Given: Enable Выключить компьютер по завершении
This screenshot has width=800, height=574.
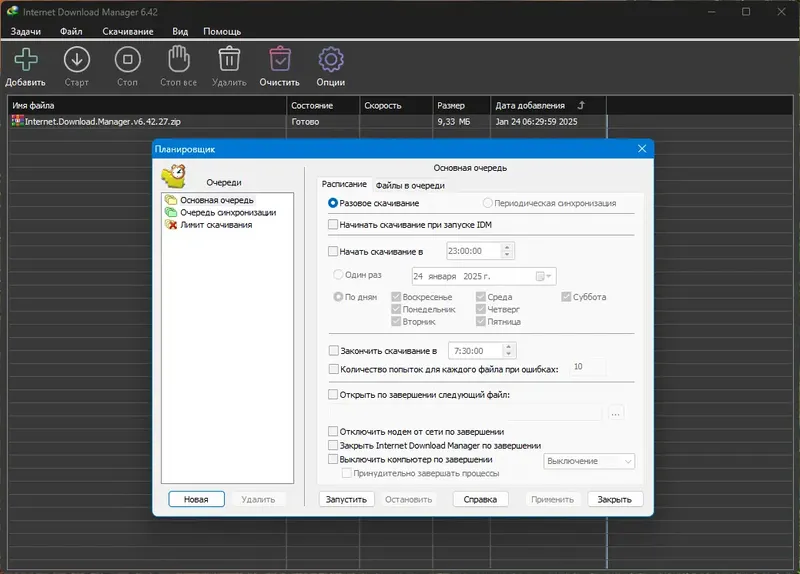Looking at the screenshot, I should [333, 459].
